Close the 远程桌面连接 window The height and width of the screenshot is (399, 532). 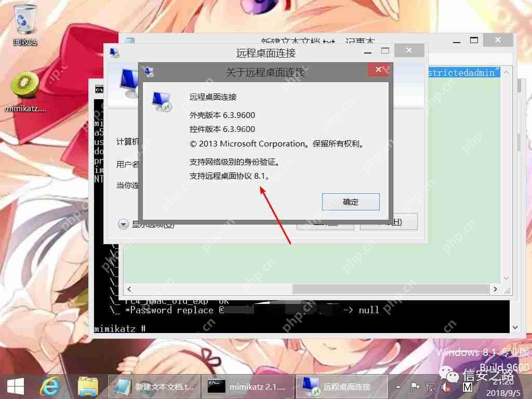tap(409, 50)
